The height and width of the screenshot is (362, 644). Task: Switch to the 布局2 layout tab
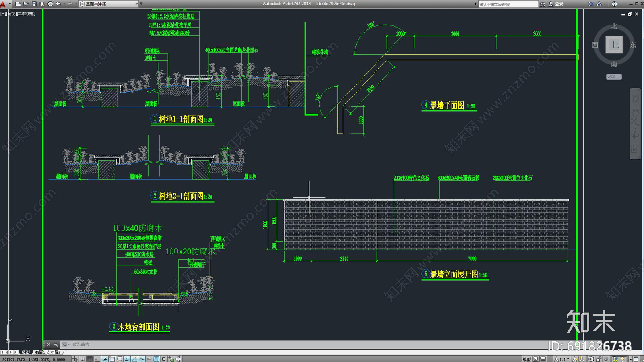55,352
